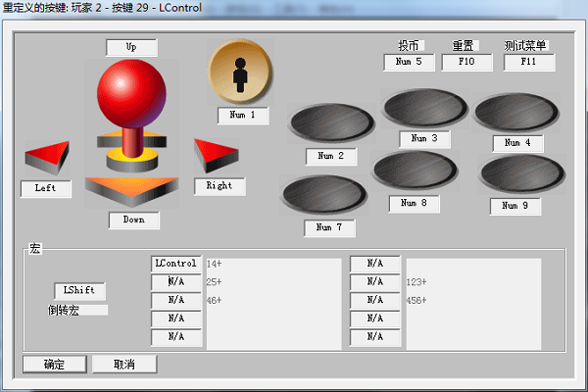Screen dimensions: 588x392
Task: Click the LShift macro key field
Action: [x=79, y=291]
